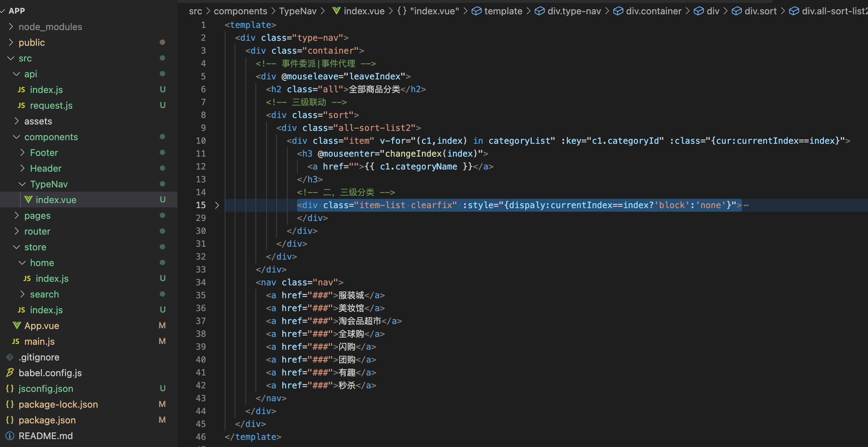Click the Babel icon beside babel.config.js
The image size is (868, 447).
[x=10, y=373]
